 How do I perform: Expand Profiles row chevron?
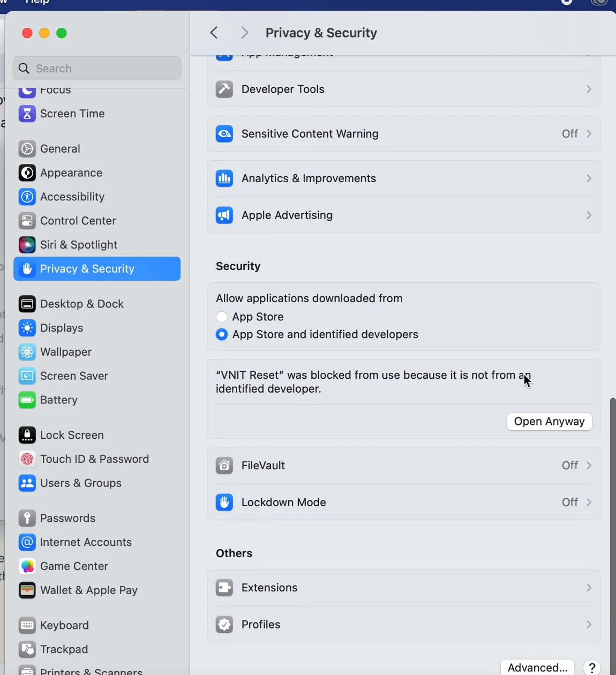589,624
